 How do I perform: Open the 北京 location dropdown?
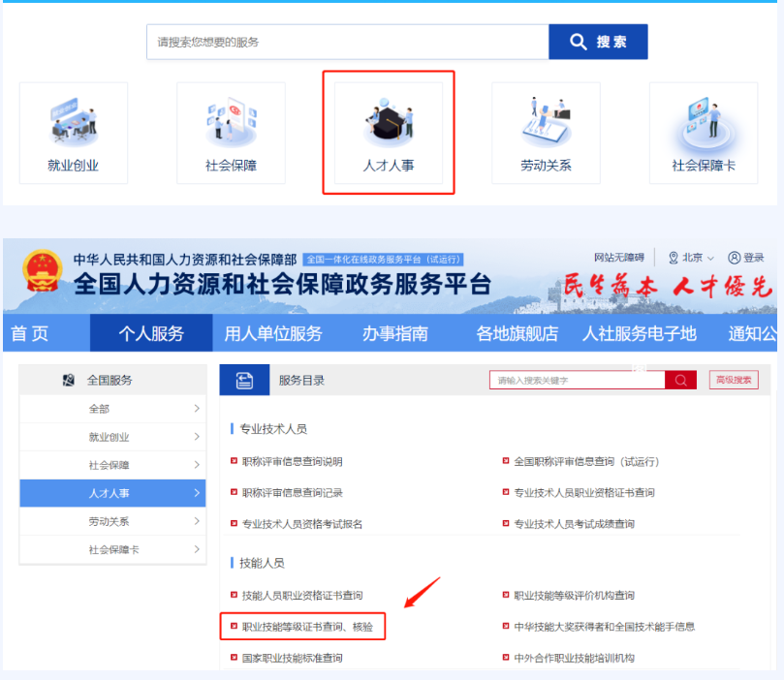pos(691,258)
